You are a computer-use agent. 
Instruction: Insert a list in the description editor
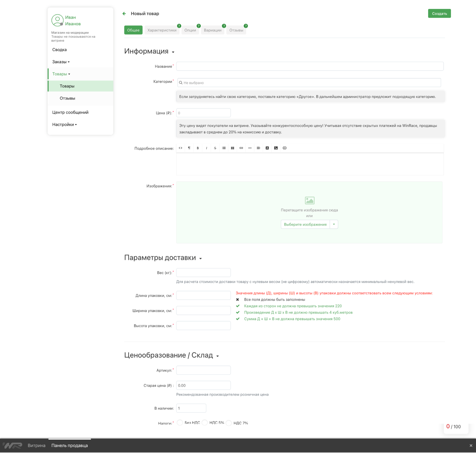pos(224,148)
